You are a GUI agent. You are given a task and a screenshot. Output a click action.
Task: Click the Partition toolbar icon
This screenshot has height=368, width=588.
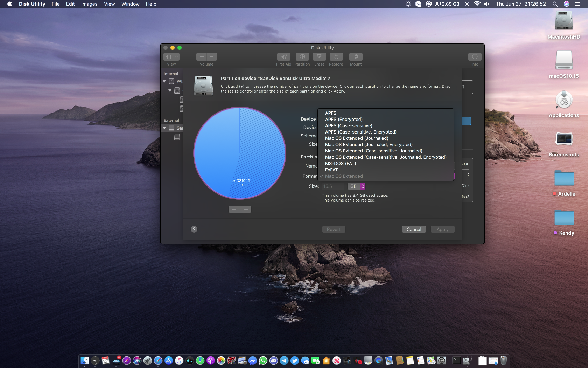[302, 57]
